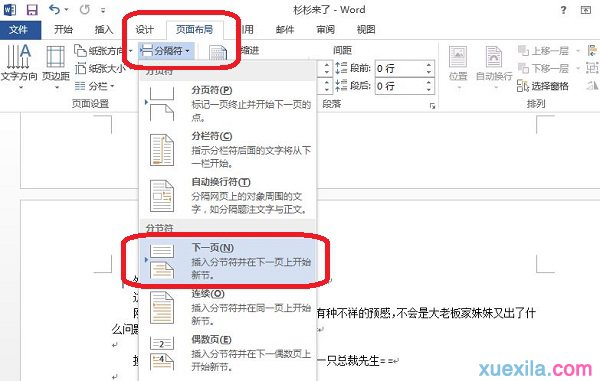Viewport: 600px width, 381px height.
Task: Save the document with the floppy disk icon
Action: click(x=32, y=10)
